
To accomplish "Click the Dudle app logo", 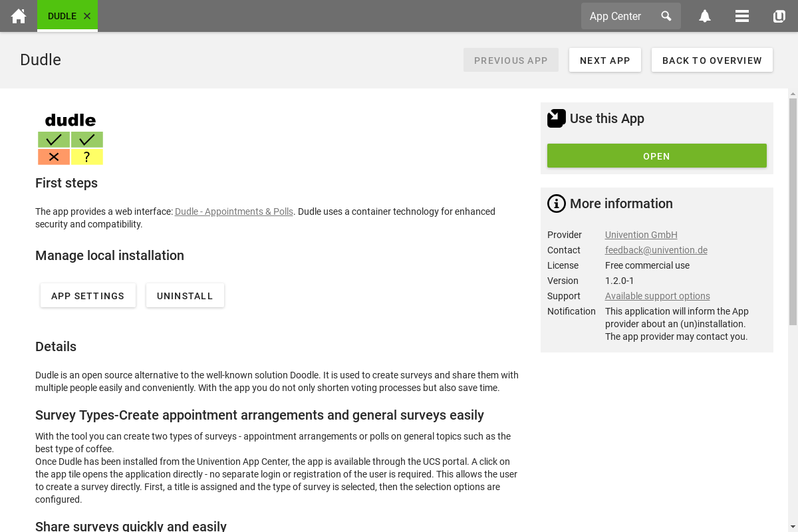I will [x=70, y=139].
